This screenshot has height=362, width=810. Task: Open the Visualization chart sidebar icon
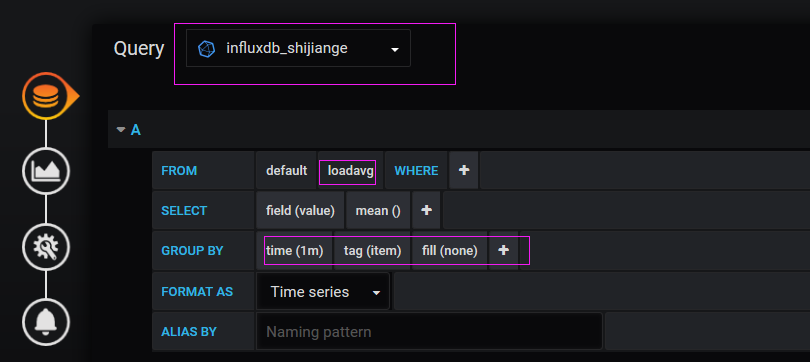(x=46, y=171)
